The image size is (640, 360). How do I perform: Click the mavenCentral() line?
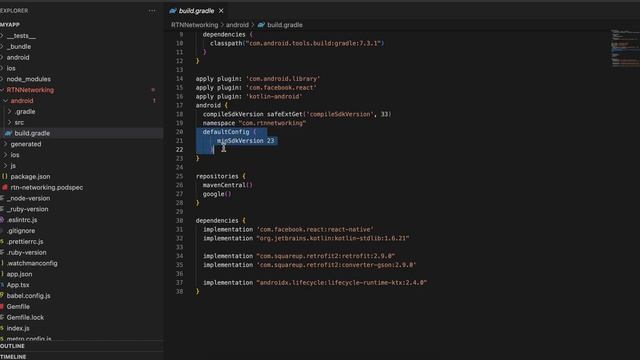tap(228, 185)
